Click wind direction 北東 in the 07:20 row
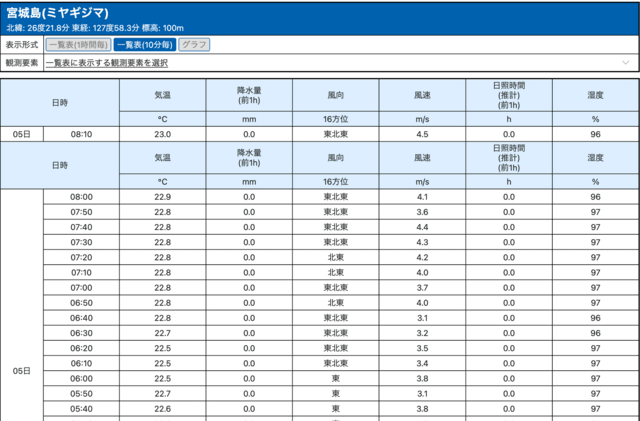Viewport: 640px width, 421px height. (336, 257)
